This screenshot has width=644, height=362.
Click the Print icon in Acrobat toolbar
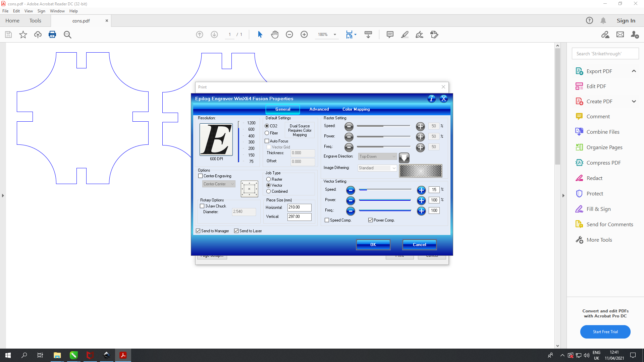[52, 35]
